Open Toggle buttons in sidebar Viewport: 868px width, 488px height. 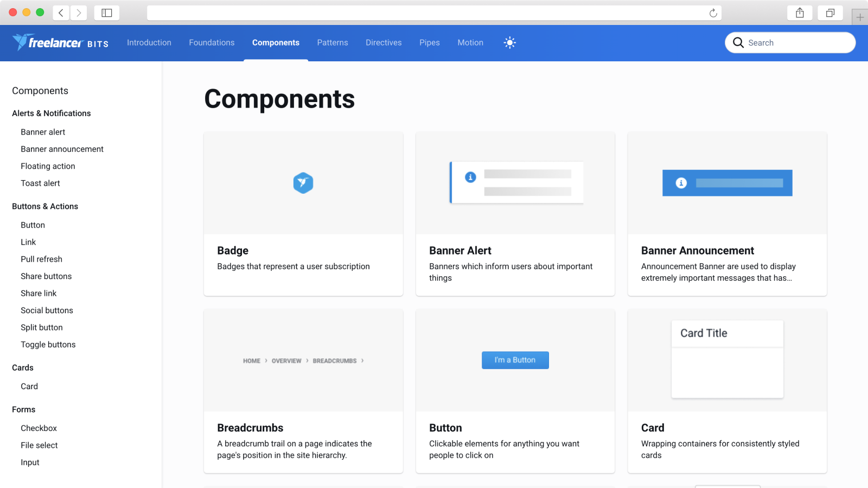pyautogui.click(x=48, y=345)
